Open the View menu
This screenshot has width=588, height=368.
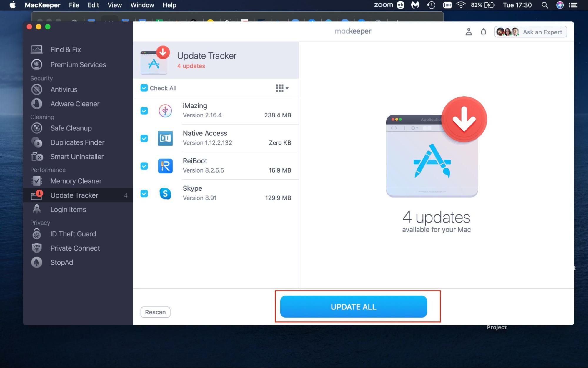[115, 5]
